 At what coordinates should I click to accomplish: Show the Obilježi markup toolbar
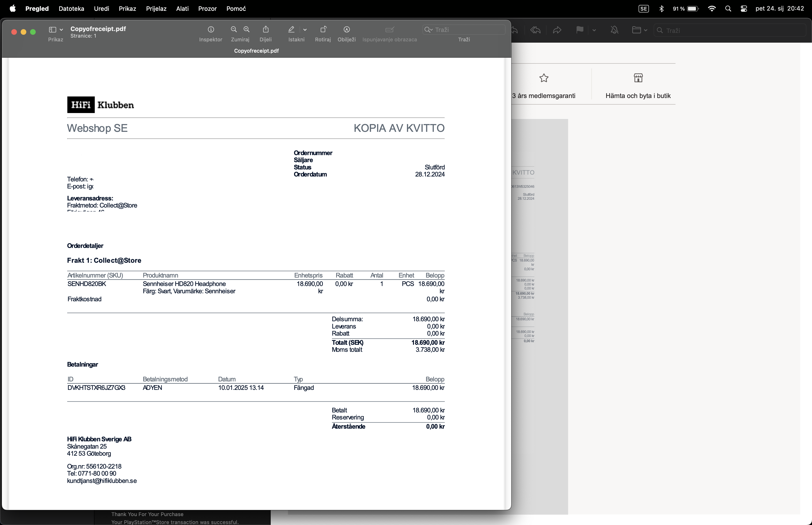[x=347, y=30]
